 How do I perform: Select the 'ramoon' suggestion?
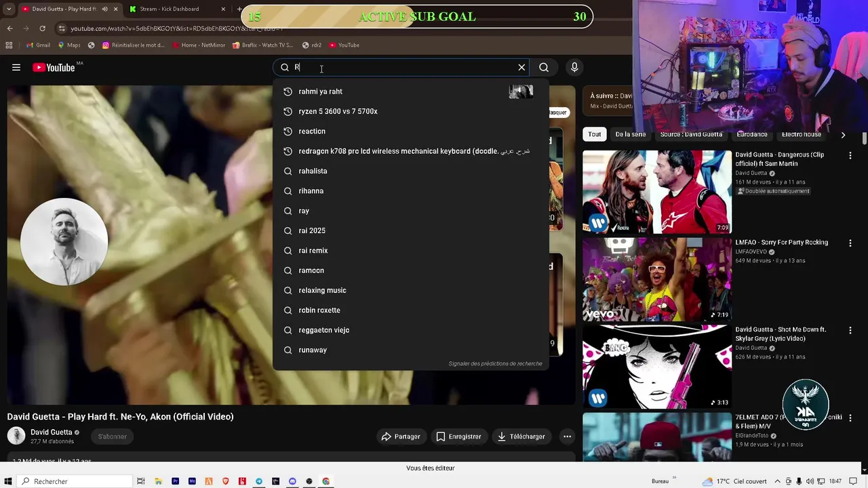tap(410, 270)
